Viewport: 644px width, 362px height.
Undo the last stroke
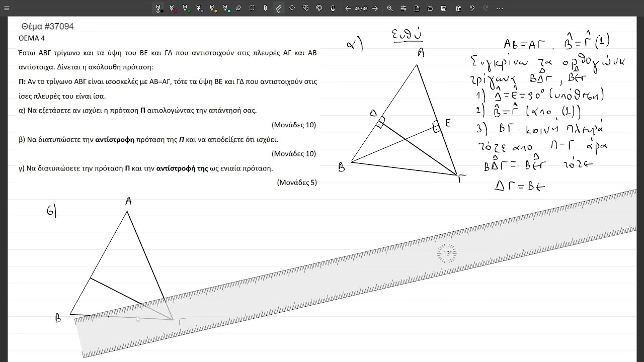tap(472, 8)
